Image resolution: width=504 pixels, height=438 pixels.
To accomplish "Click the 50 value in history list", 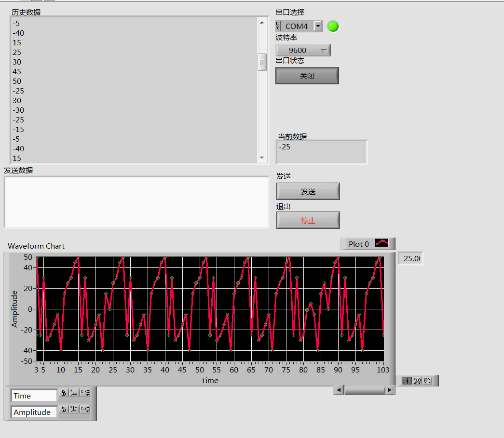I will click(17, 81).
